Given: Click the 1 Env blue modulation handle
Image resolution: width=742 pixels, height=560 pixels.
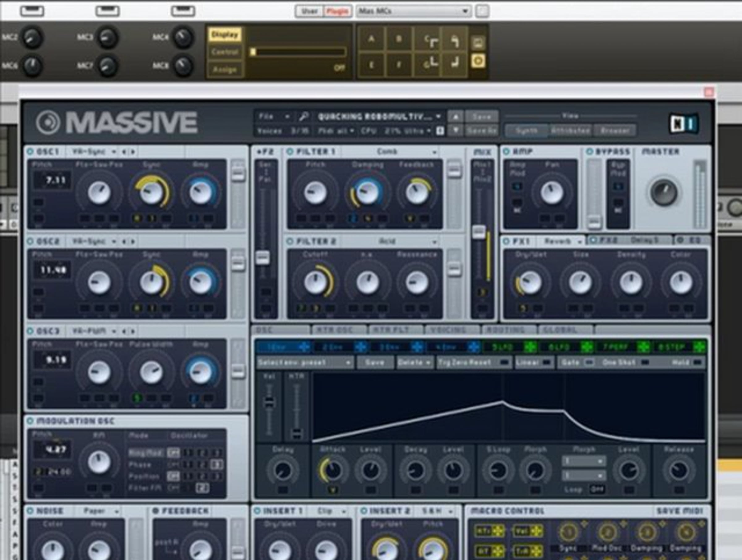Looking at the screenshot, I should 304,347.
